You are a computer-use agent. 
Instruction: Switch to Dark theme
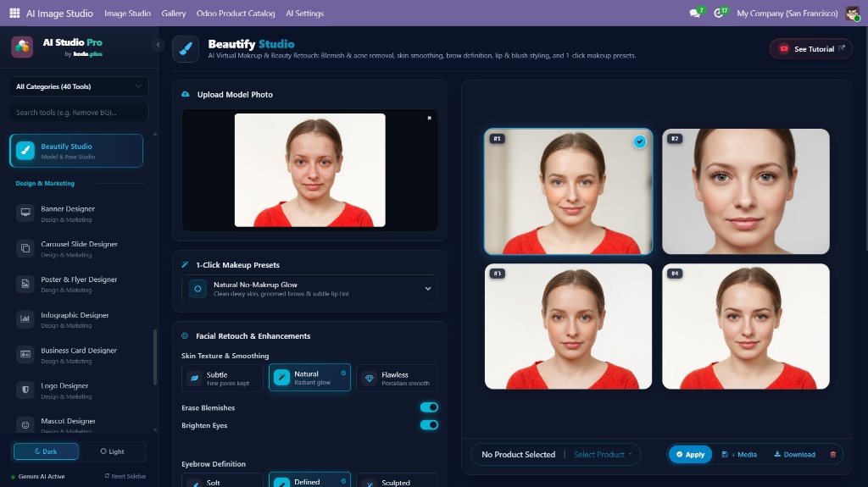pyautogui.click(x=46, y=451)
